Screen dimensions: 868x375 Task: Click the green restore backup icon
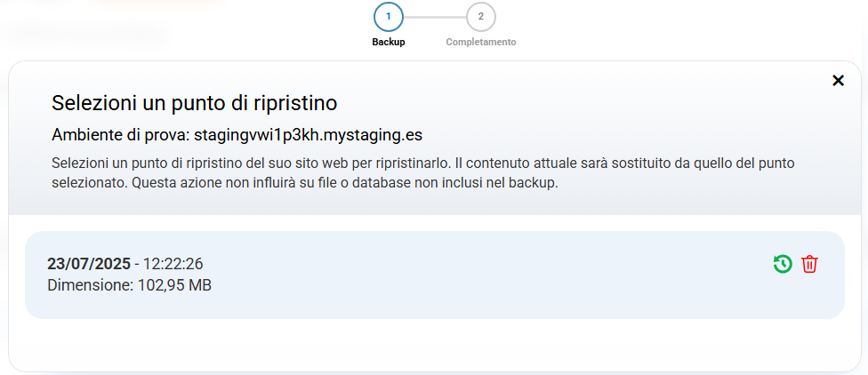point(783,264)
